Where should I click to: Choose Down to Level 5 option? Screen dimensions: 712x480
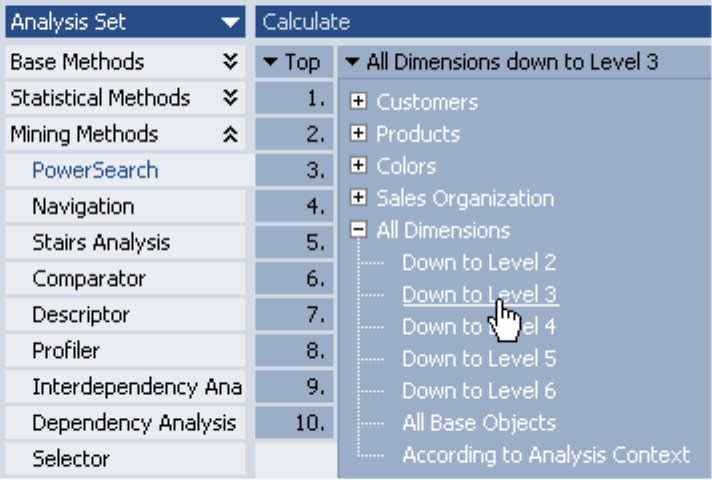coord(479,359)
